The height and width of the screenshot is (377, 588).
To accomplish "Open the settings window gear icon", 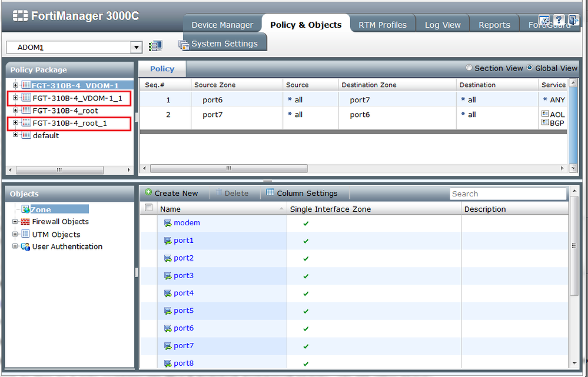I will (x=544, y=20).
